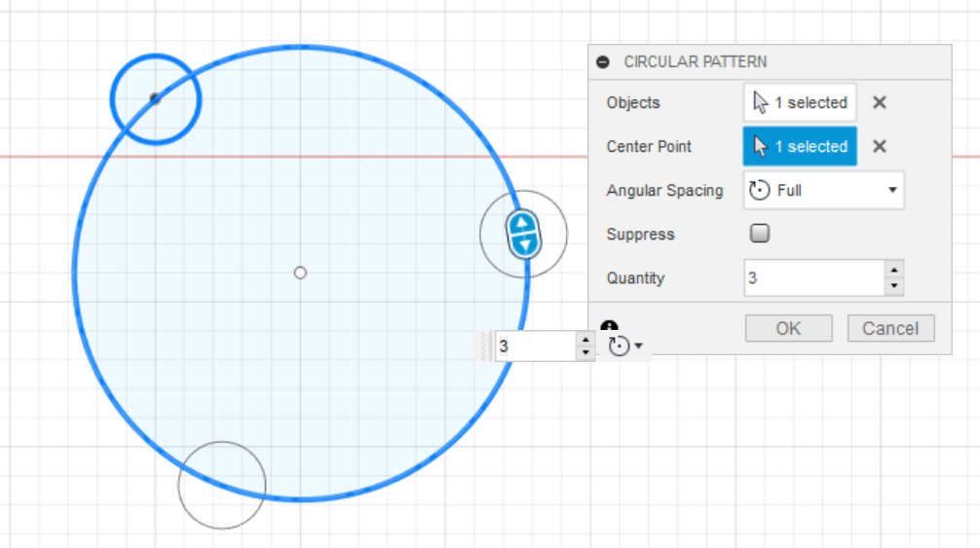
Task: Decrease Quantity using the dialog's down arrow
Action: [894, 286]
